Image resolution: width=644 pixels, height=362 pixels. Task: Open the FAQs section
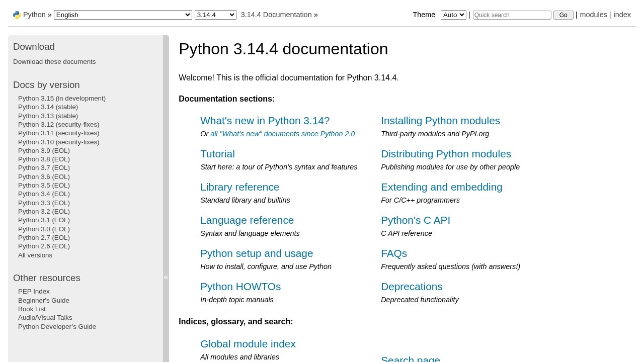coord(394,253)
